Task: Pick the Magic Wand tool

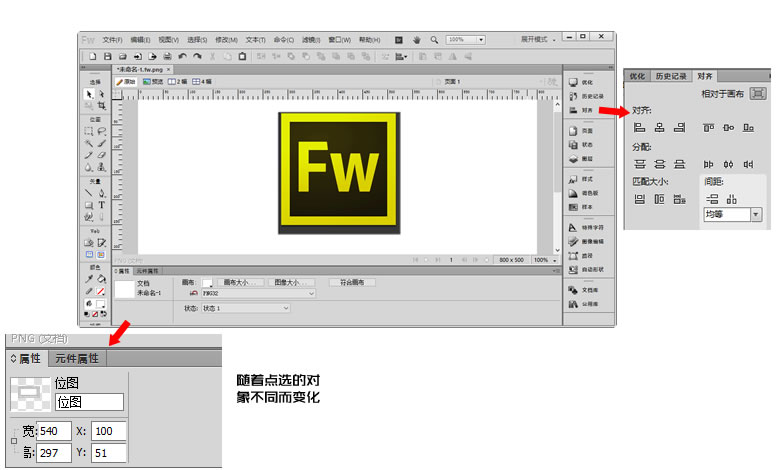Action: (89, 143)
